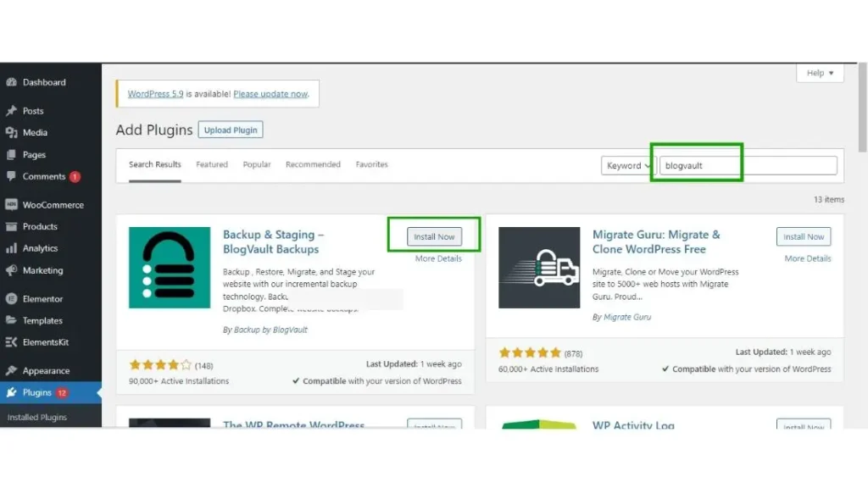Click the WordPress 5.9 version link
This screenshot has width=868, height=488.
coord(156,93)
